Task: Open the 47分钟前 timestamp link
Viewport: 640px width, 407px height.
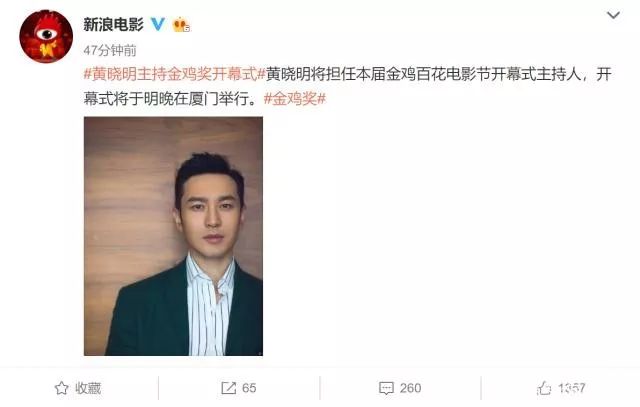Action: coord(110,50)
